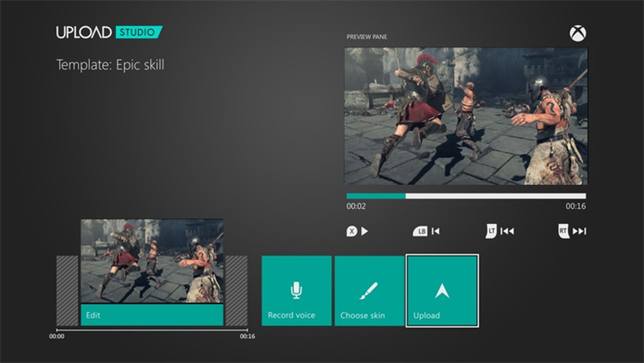This screenshot has width=644, height=363.
Task: Open the Choose skin tile
Action: [x=369, y=291]
